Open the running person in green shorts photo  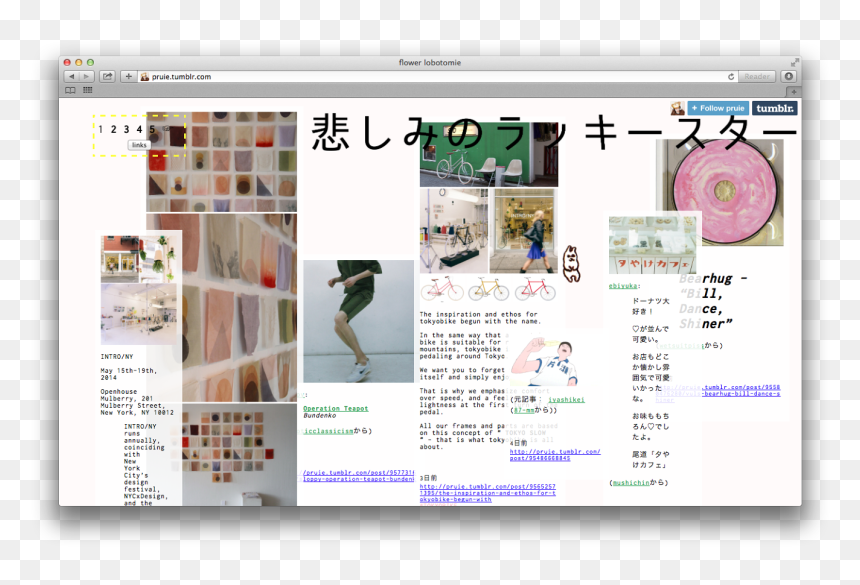click(359, 321)
